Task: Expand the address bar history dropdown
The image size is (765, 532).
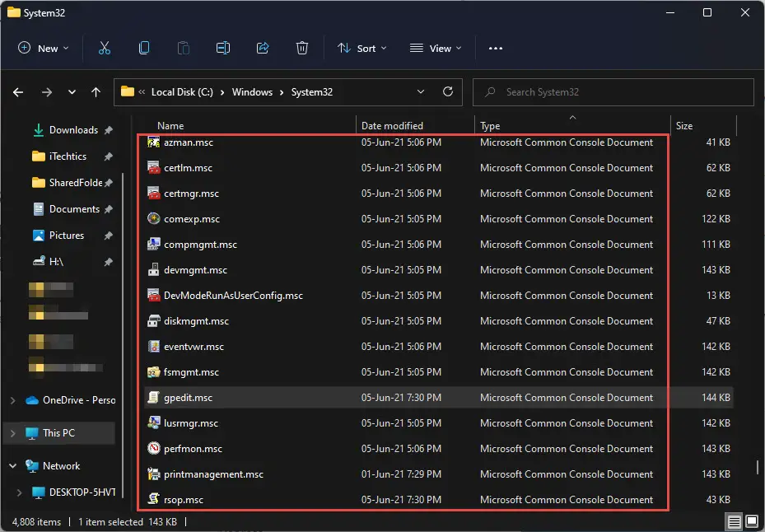Action: click(421, 91)
